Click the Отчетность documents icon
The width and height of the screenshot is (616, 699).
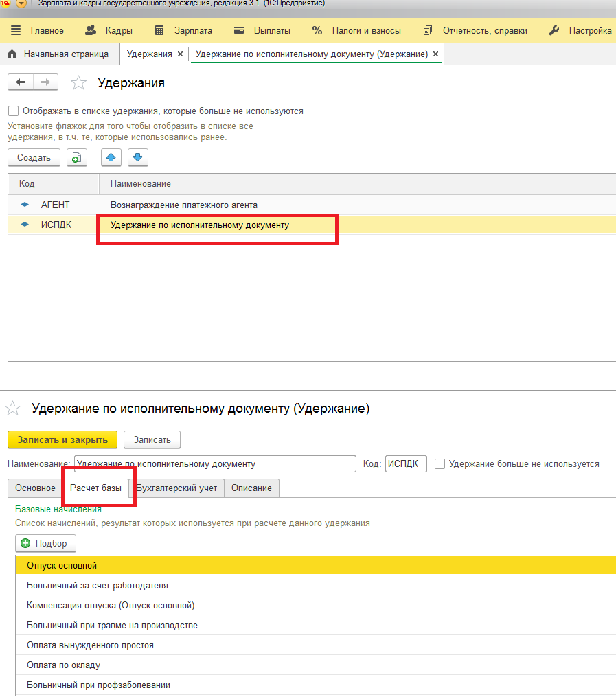[x=427, y=30]
